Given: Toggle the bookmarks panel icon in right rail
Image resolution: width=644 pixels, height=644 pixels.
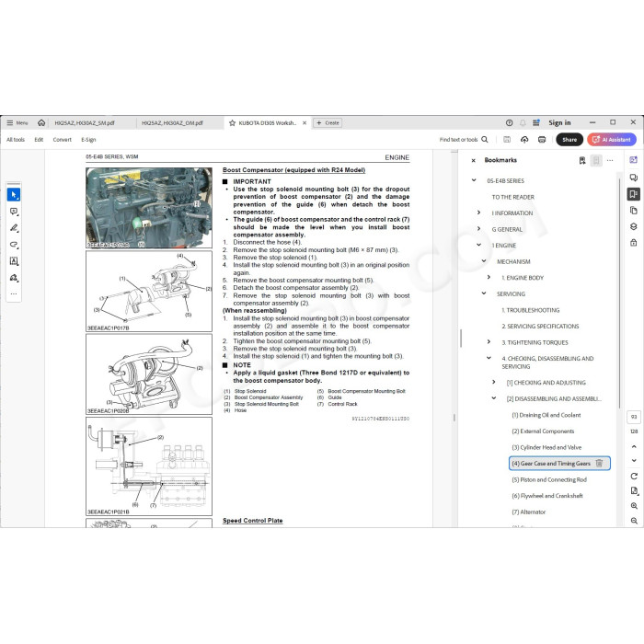Looking at the screenshot, I should 634,194.
